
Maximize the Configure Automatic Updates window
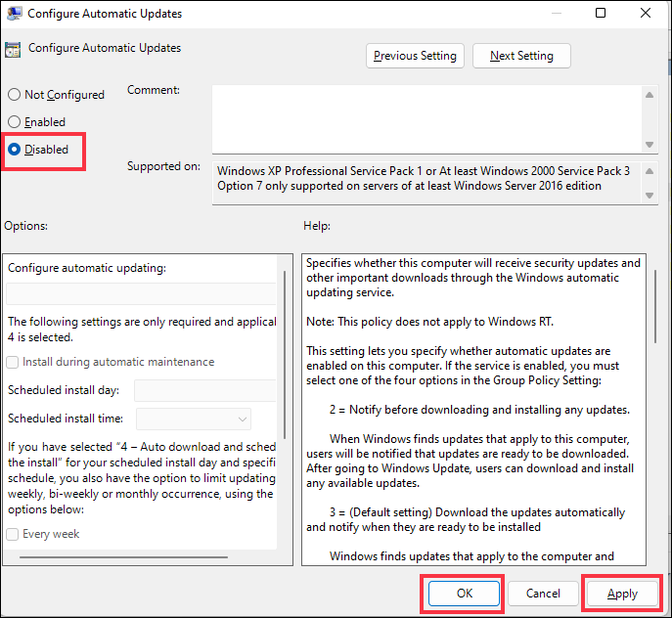(x=601, y=13)
